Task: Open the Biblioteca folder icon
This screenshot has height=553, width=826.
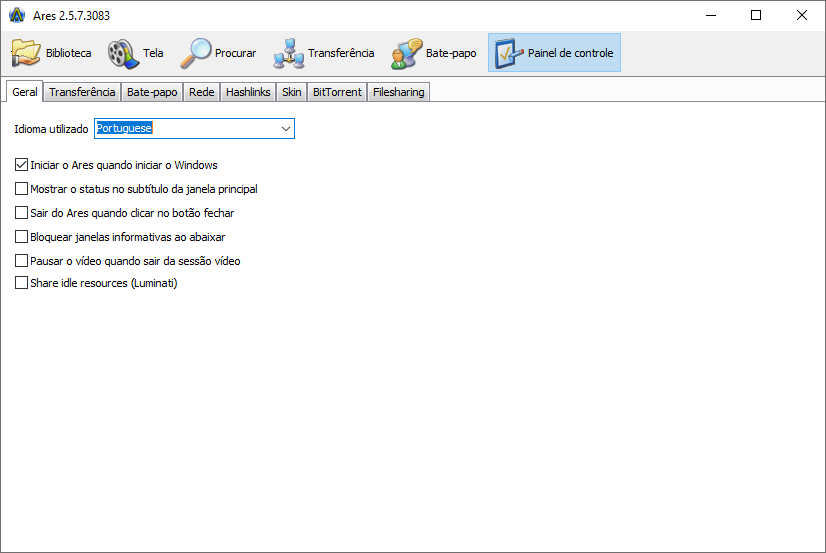Action: point(27,53)
